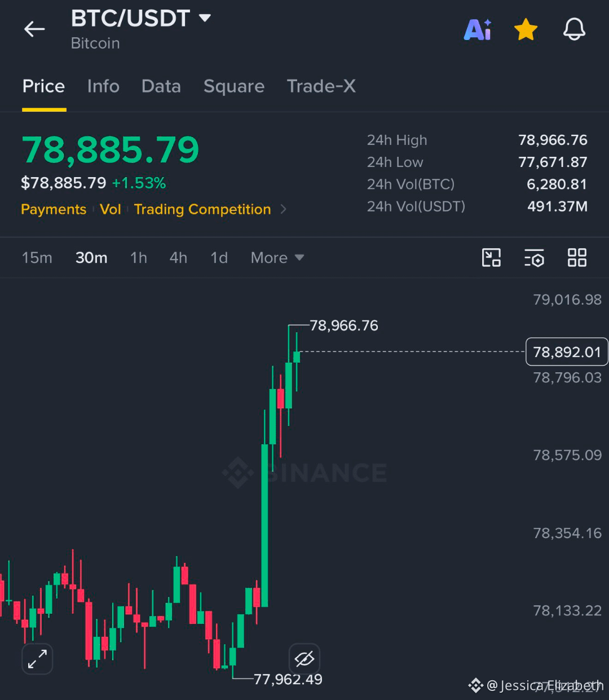Tap the 24h Vol(USDT) value 491.37M

[x=557, y=206]
